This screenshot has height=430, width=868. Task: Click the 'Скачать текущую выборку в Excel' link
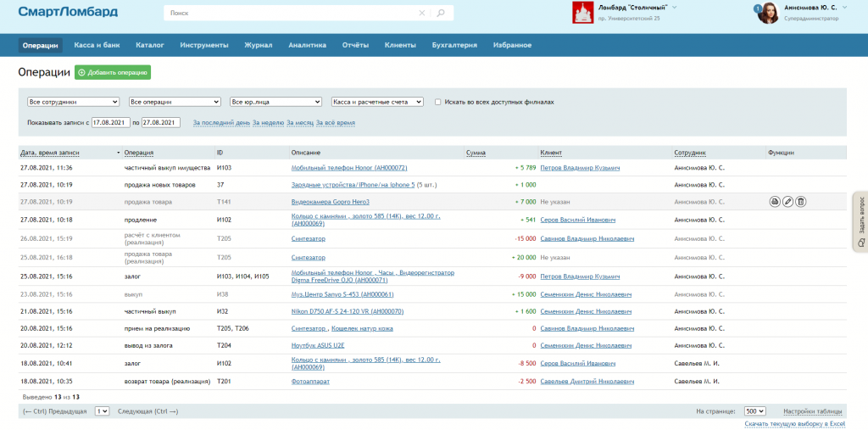tap(795, 422)
